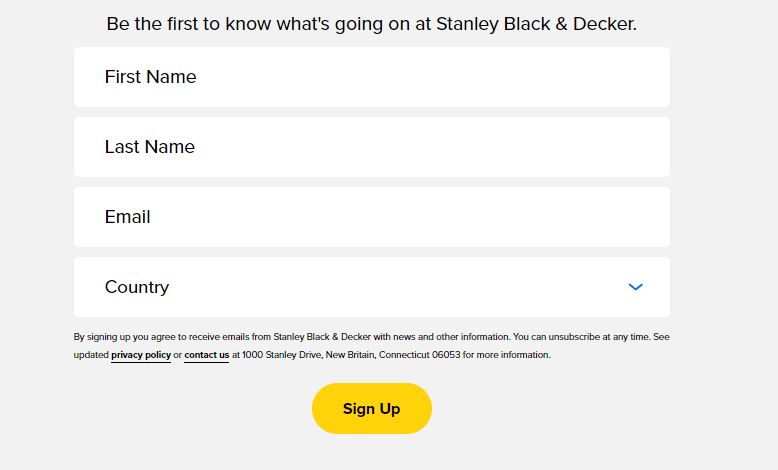Viewport: 778px width, 470px height.
Task: Click 'unsubscribe at any time' text
Action: point(600,337)
